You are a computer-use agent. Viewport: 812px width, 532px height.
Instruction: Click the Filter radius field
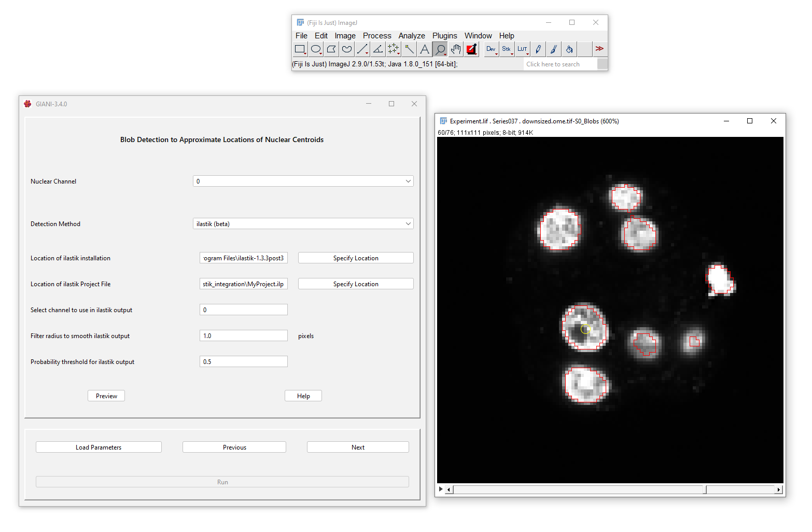click(244, 335)
